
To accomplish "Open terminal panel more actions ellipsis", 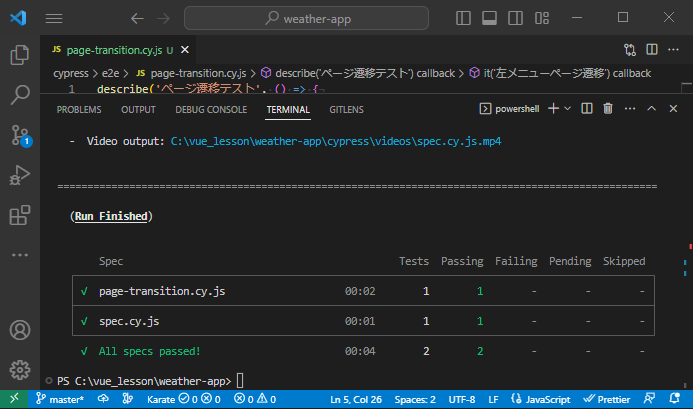I will [x=630, y=109].
